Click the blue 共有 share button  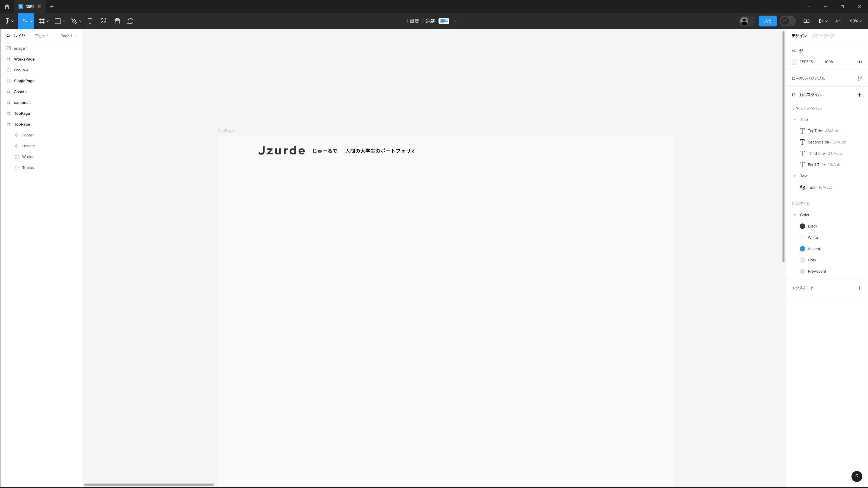(x=767, y=21)
